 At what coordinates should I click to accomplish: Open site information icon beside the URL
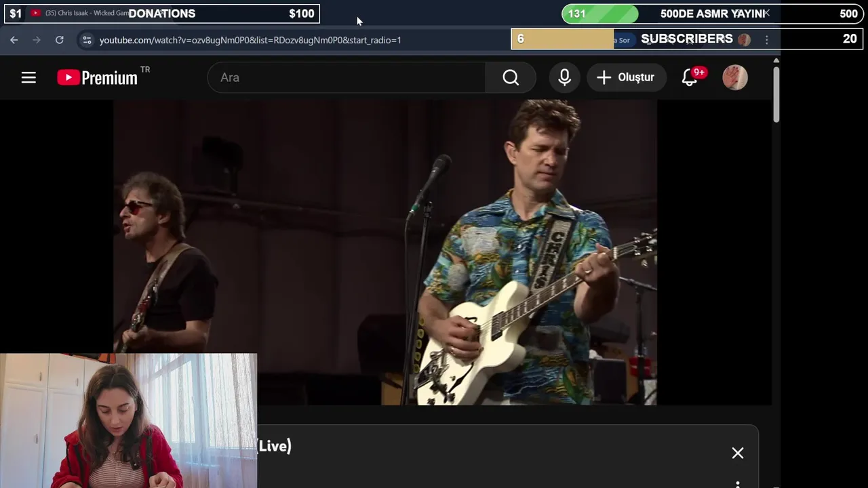87,40
